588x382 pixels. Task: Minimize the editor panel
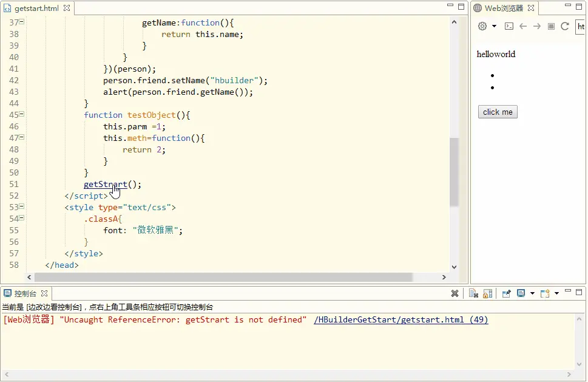[450, 5]
